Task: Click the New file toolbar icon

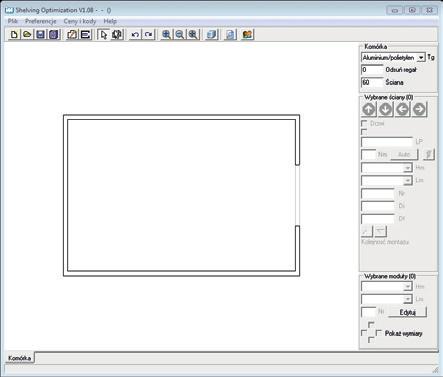Action: [14, 34]
